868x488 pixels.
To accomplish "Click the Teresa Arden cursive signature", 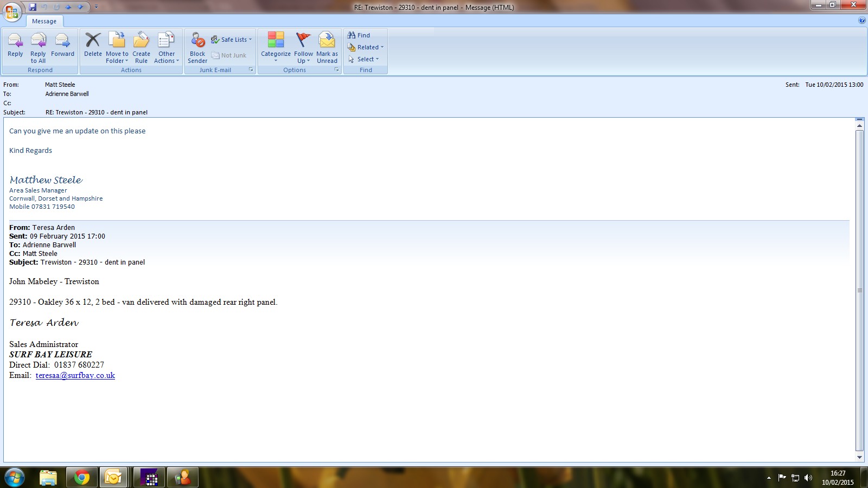I will pos(44,323).
